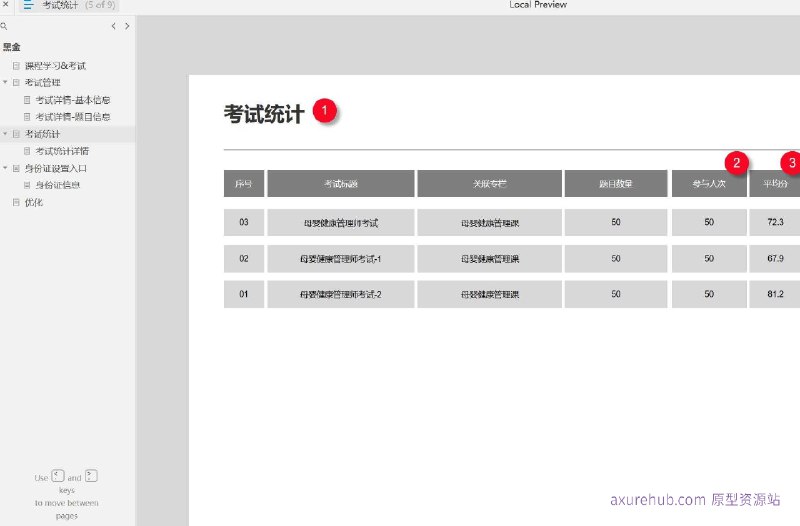Image resolution: width=800 pixels, height=526 pixels.
Task: Click the 参与人次 value 50 in row 02
Action: pyautogui.click(x=709, y=259)
